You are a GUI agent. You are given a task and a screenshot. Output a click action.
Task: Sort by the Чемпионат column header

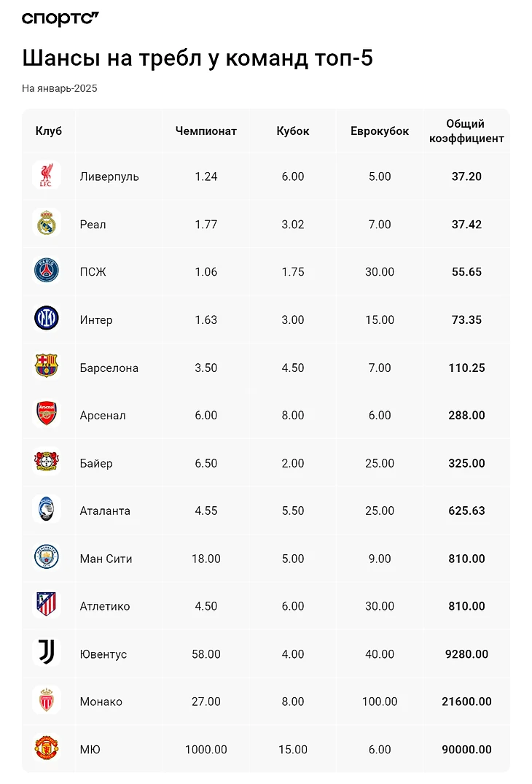tap(206, 131)
